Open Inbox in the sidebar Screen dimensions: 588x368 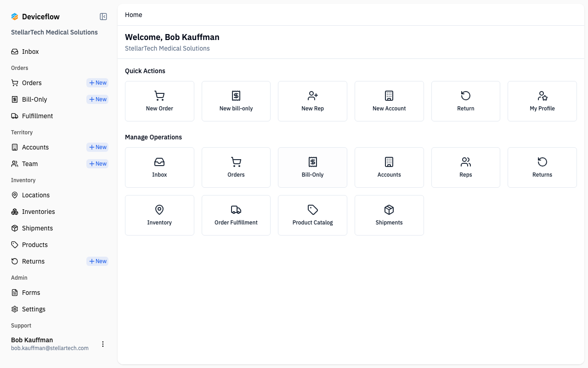pyautogui.click(x=60, y=52)
